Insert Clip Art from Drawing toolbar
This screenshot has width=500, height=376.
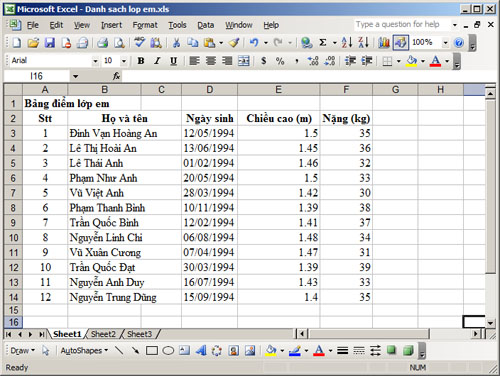pos(233,351)
